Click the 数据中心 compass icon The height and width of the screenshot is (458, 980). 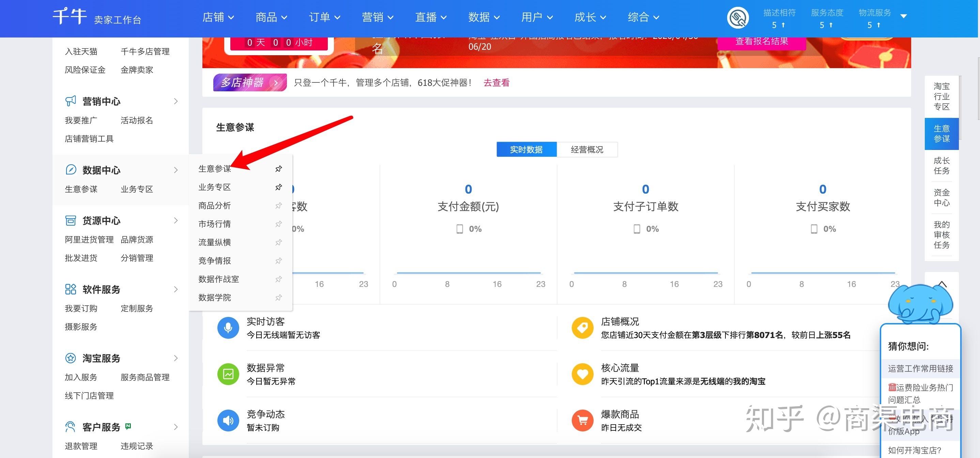click(71, 170)
